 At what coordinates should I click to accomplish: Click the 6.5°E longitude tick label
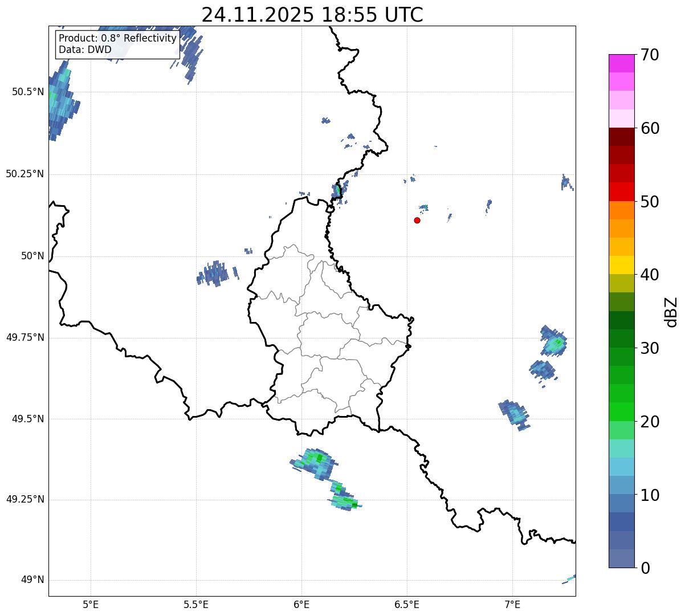point(407,604)
